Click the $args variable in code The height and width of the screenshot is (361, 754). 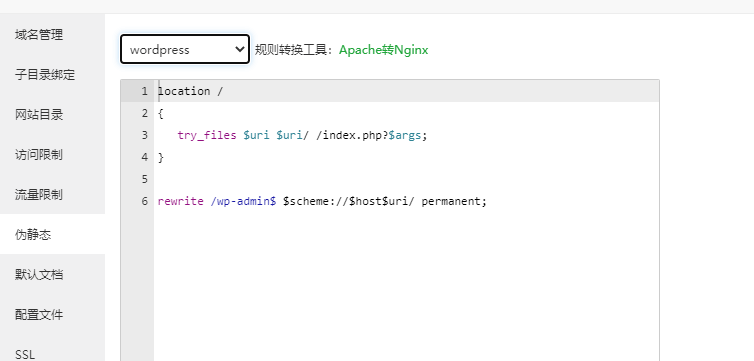coord(404,135)
